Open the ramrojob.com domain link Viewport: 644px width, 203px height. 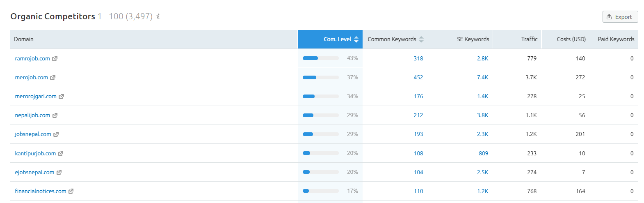[32, 59]
